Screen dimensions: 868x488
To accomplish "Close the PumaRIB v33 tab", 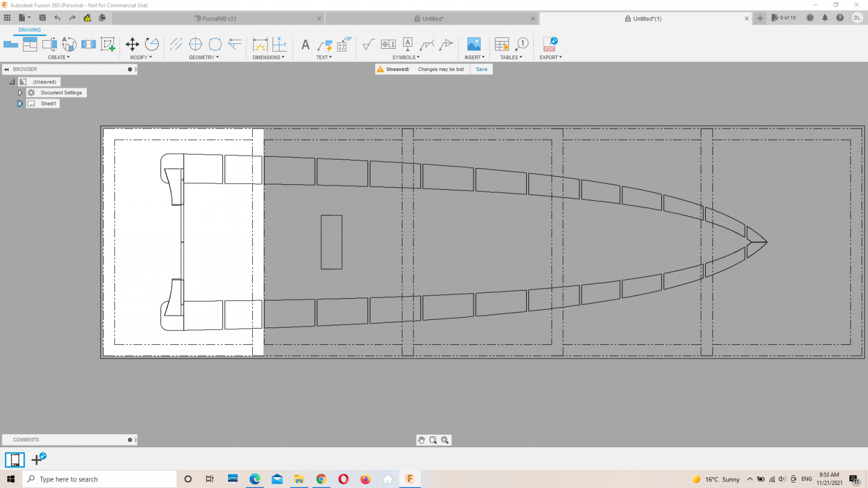I will pos(319,18).
